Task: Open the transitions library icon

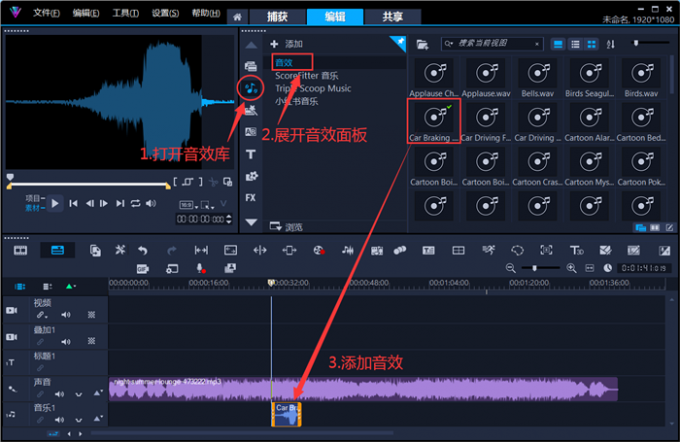Action: click(x=251, y=132)
